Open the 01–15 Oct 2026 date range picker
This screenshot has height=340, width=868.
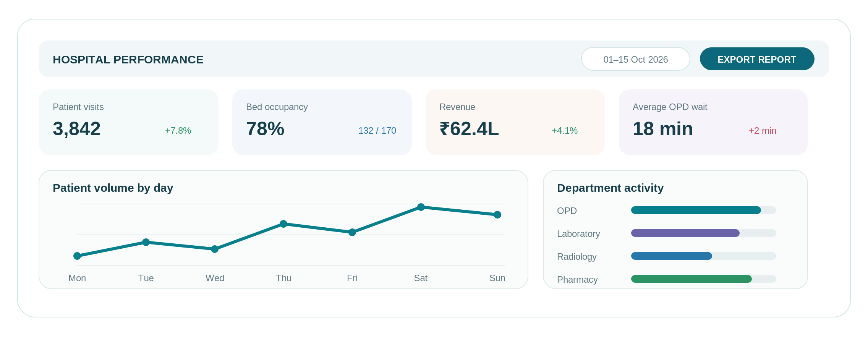[636, 59]
